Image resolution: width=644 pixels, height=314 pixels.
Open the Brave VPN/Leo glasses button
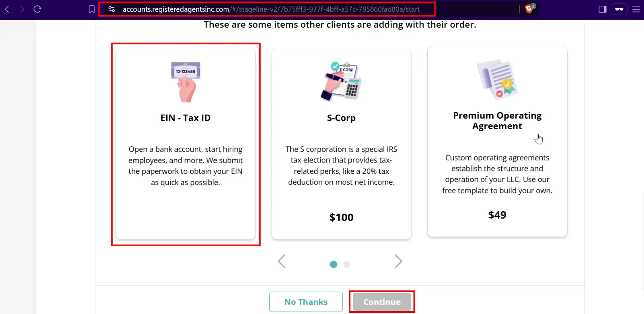coord(619,9)
